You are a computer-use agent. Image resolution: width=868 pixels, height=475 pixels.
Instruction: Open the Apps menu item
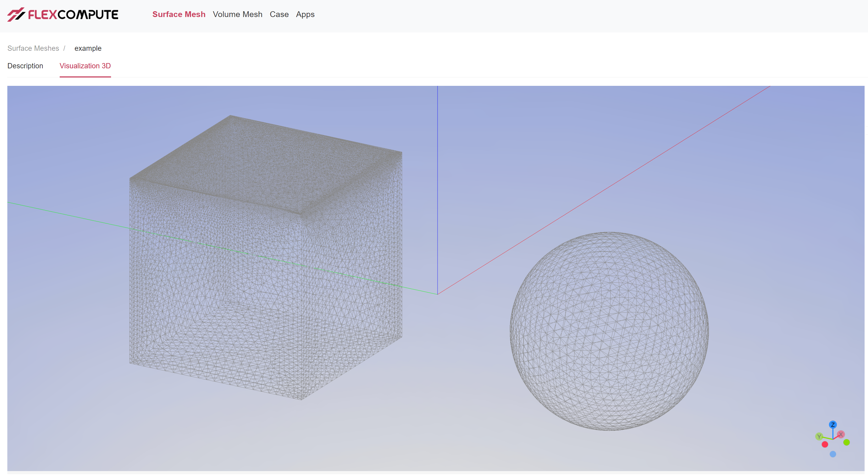click(305, 14)
